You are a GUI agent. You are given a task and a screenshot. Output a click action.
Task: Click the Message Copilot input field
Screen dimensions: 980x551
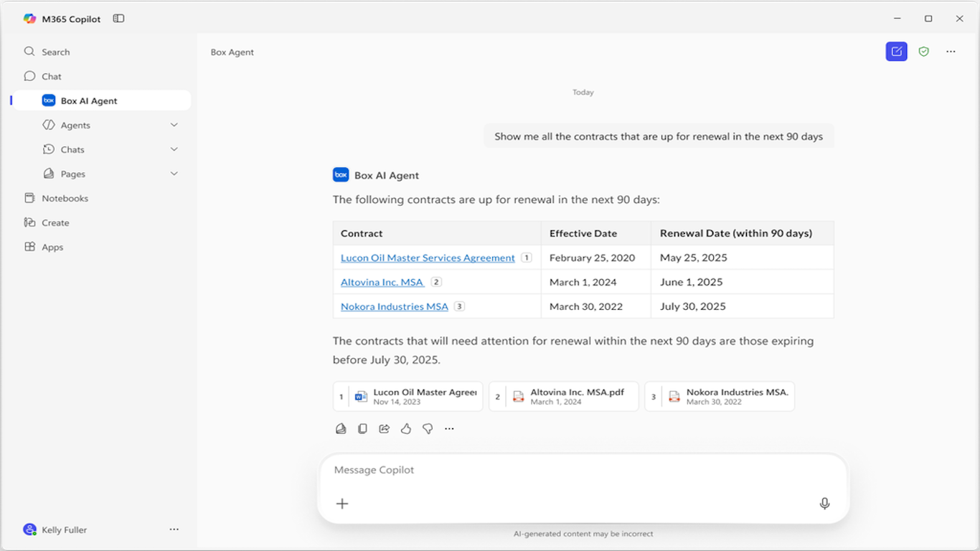574,470
